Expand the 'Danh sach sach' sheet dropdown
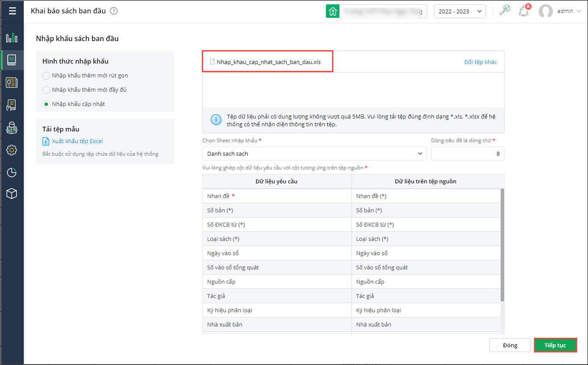The image size is (588, 365). click(x=314, y=154)
